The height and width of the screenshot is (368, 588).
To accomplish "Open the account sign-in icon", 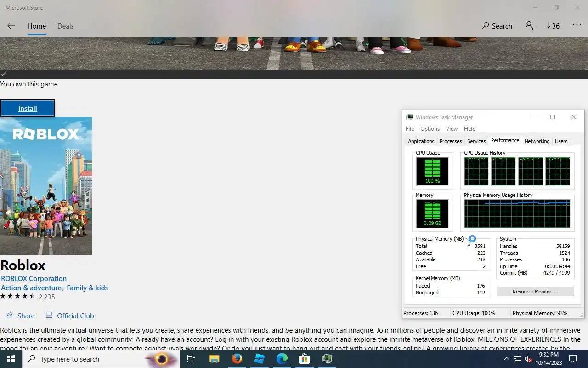I will pos(530,26).
